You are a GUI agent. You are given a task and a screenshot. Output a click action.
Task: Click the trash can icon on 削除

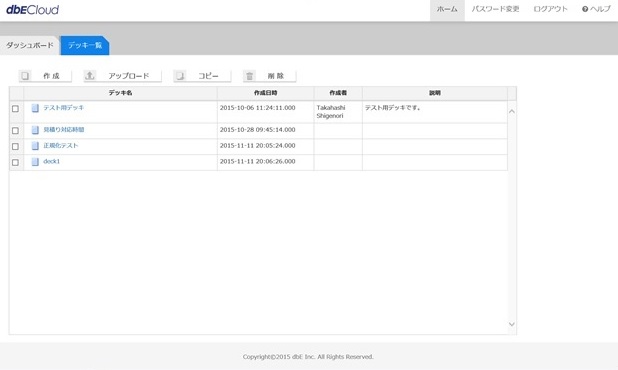(249, 76)
